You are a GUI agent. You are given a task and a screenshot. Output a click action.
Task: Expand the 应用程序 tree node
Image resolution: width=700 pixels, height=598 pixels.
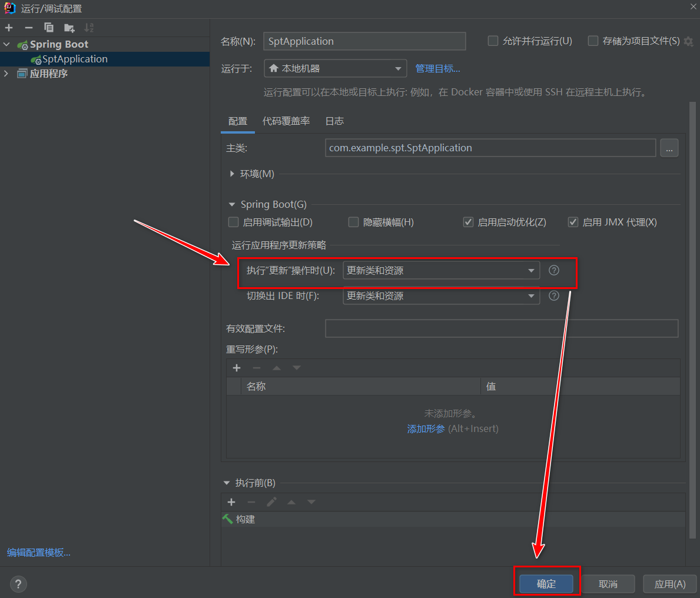coord(6,74)
